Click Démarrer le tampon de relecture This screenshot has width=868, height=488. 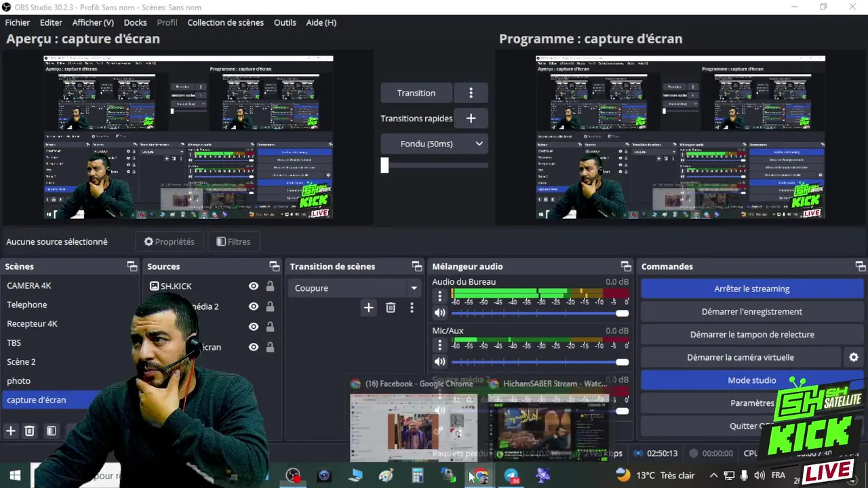[x=751, y=334]
